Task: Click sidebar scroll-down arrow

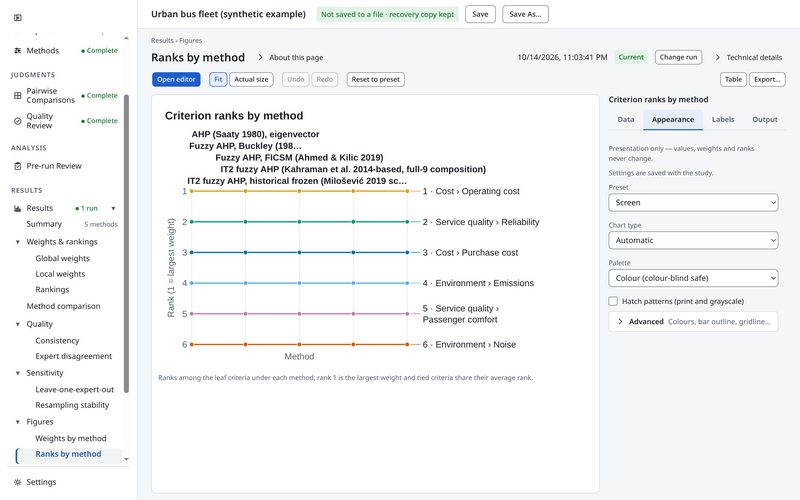Action: coord(126,459)
